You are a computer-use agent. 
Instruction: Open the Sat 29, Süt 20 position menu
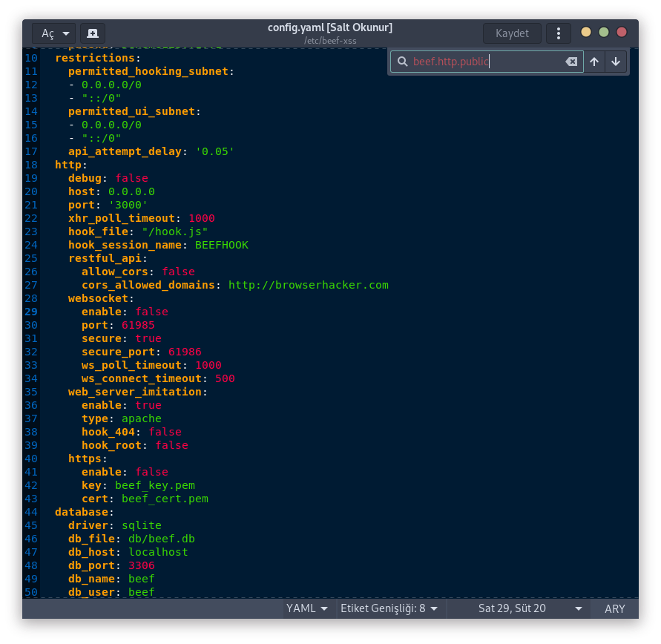(x=512, y=608)
